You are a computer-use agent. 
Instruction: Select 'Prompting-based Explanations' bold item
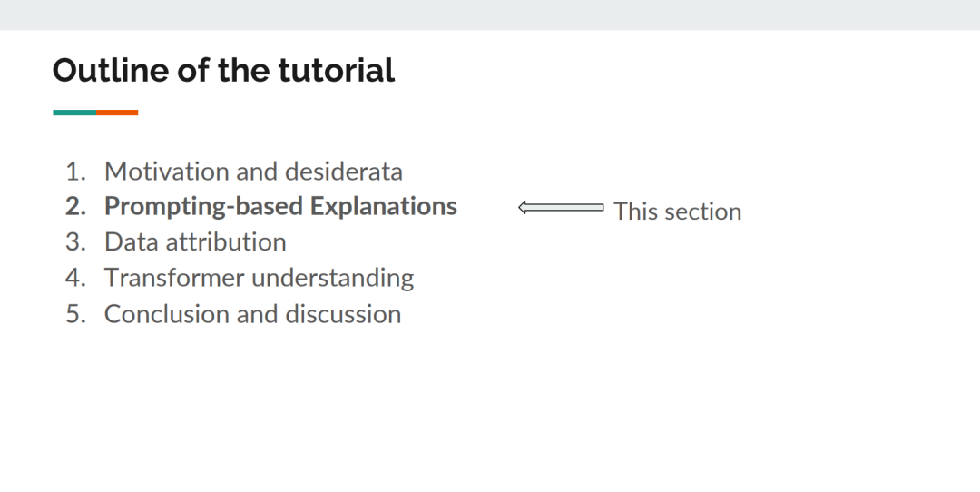pos(280,206)
